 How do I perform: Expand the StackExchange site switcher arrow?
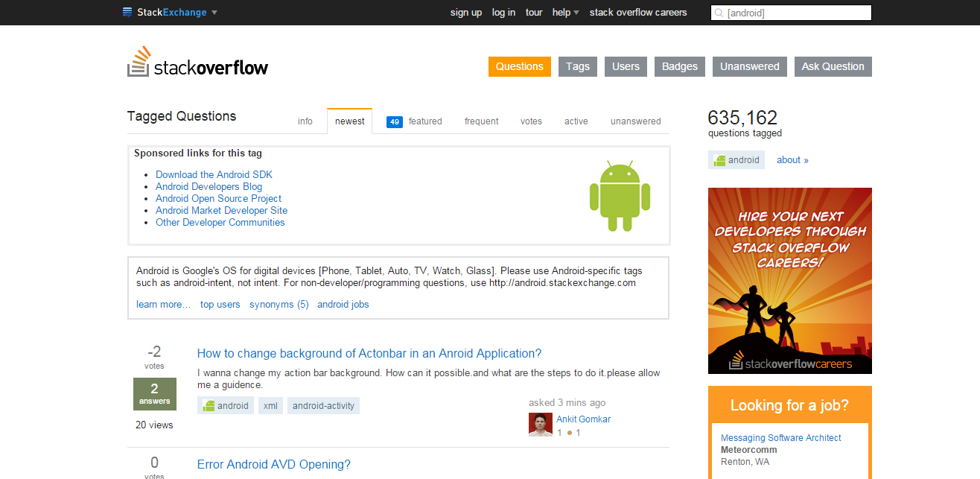[214, 13]
